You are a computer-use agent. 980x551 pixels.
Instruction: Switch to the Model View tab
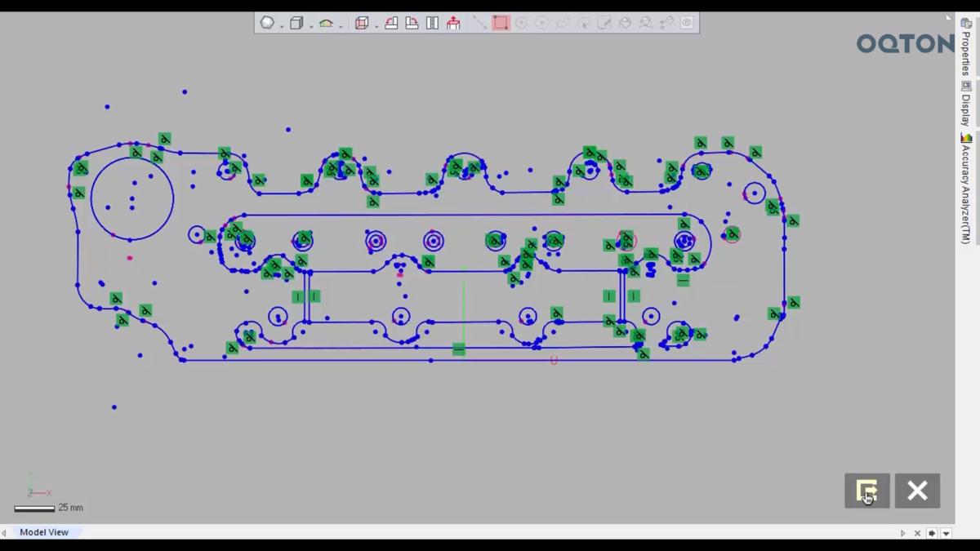coord(44,532)
